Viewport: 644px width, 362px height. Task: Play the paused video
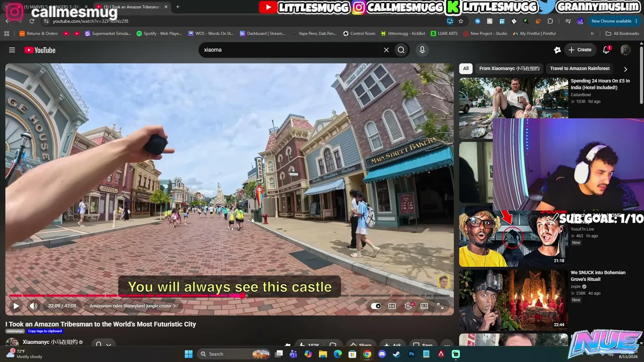[x=16, y=306]
